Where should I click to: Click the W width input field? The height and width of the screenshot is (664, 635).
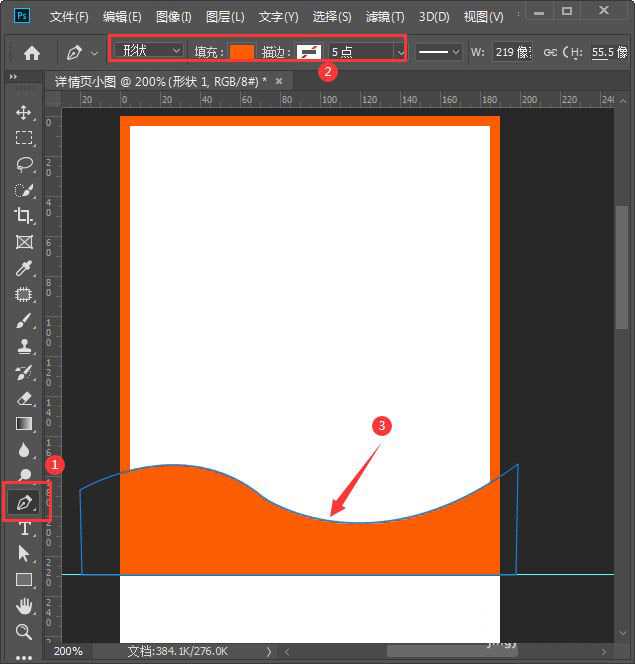pyautogui.click(x=511, y=52)
